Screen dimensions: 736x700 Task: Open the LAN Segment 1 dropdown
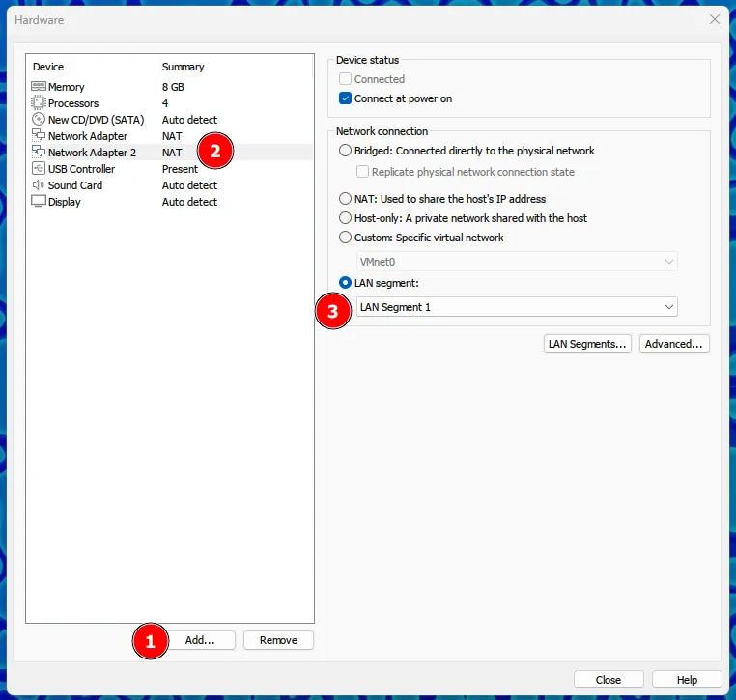(516, 307)
